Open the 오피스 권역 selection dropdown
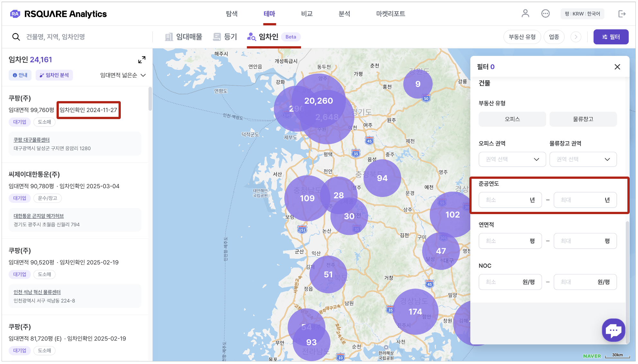 [x=512, y=159]
